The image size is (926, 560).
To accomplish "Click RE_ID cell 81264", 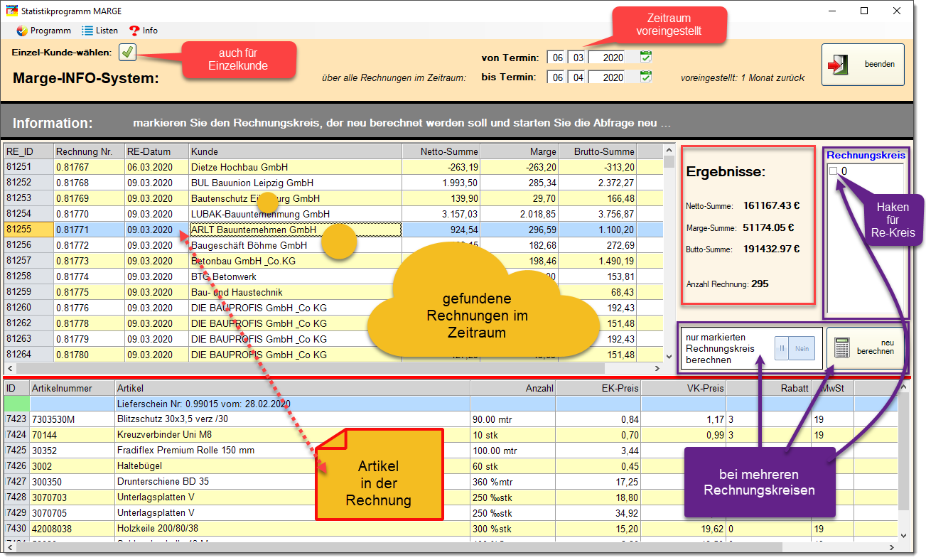I will coord(28,355).
